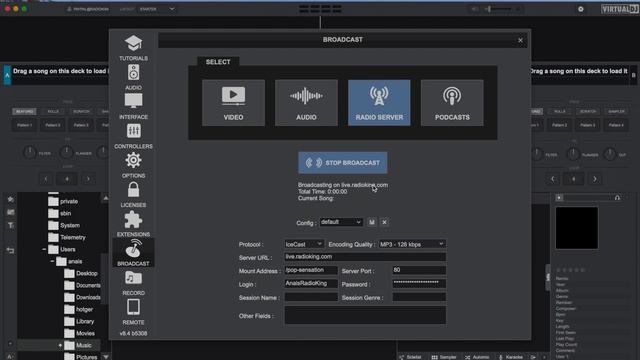Click the Server URL field

pyautogui.click(x=365, y=257)
